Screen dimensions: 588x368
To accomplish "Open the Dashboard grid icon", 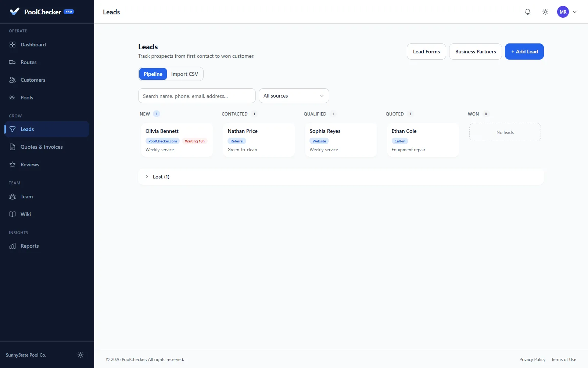I will tap(12, 45).
